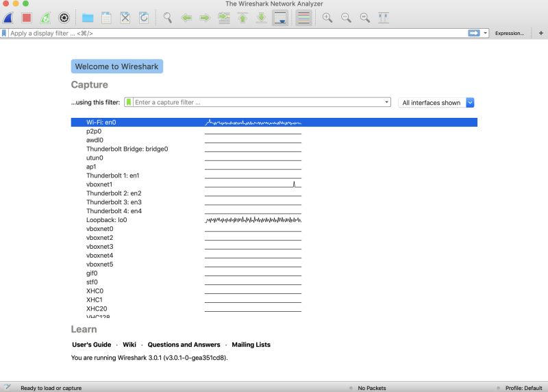Screen dimensions: 548x392
Task: Select the utun0 interface
Action: click(274, 158)
